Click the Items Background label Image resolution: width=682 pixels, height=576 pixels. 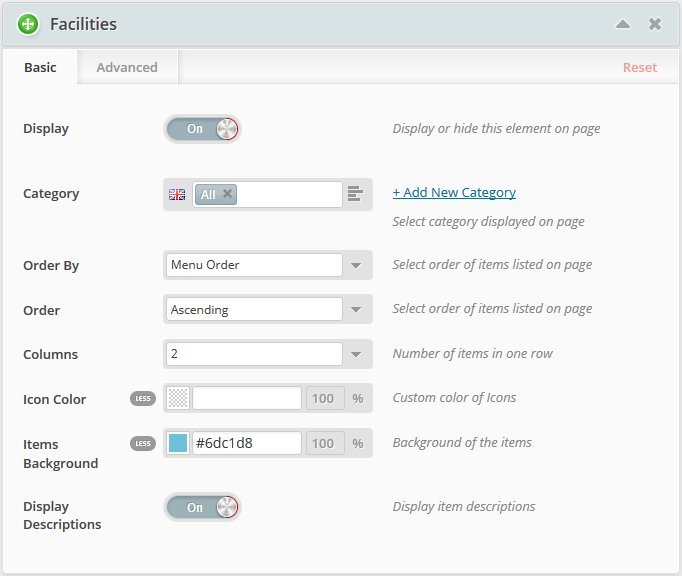pyautogui.click(x=60, y=454)
